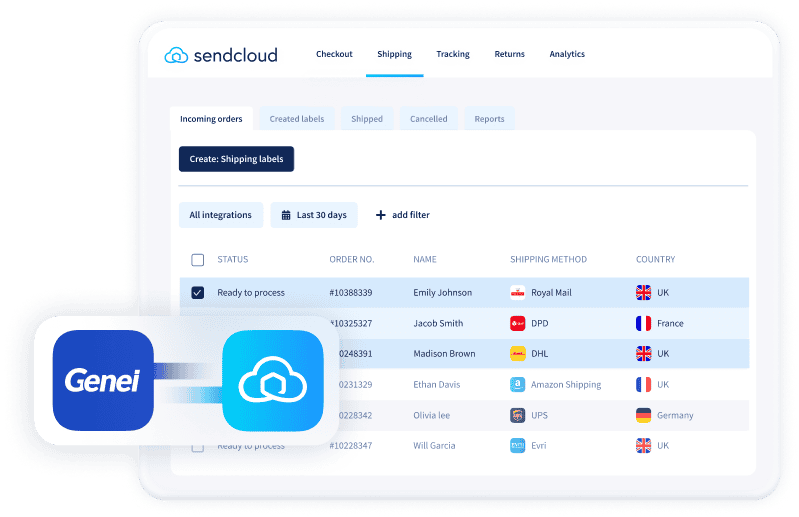Screen dimensions: 799x517
Task: Toggle the select-all checkbox in table header
Action: 197,260
